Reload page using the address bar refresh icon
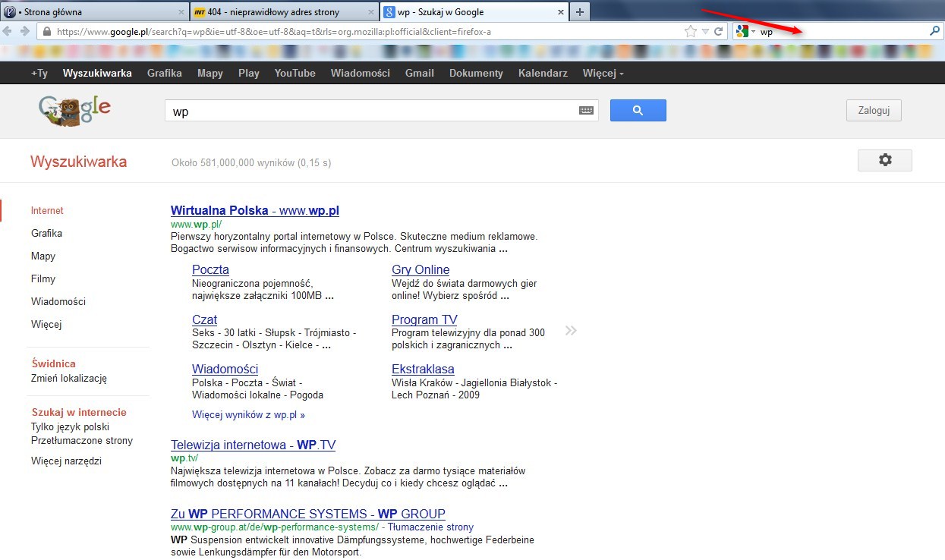Image resolution: width=945 pixels, height=560 pixels. tap(719, 31)
